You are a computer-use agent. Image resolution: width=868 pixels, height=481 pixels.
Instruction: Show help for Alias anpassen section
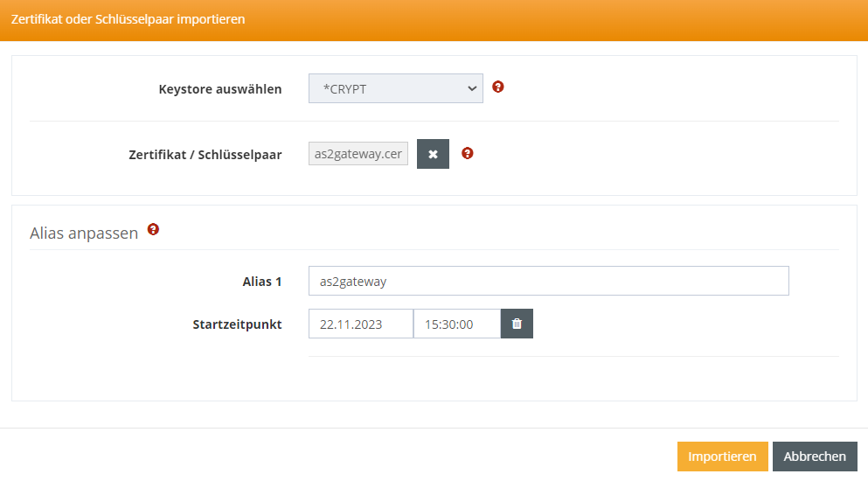click(154, 230)
